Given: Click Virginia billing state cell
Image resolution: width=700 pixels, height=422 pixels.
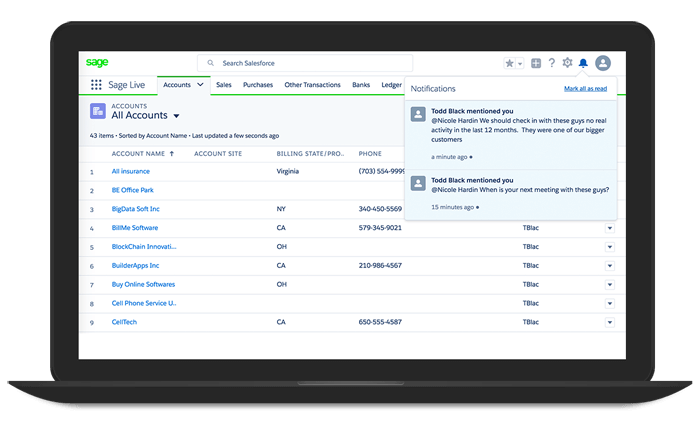Looking at the screenshot, I should tap(288, 171).
